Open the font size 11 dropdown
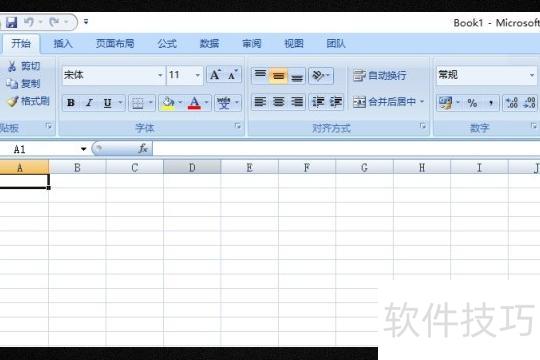Image resolution: width=540 pixels, height=360 pixels. click(x=198, y=75)
